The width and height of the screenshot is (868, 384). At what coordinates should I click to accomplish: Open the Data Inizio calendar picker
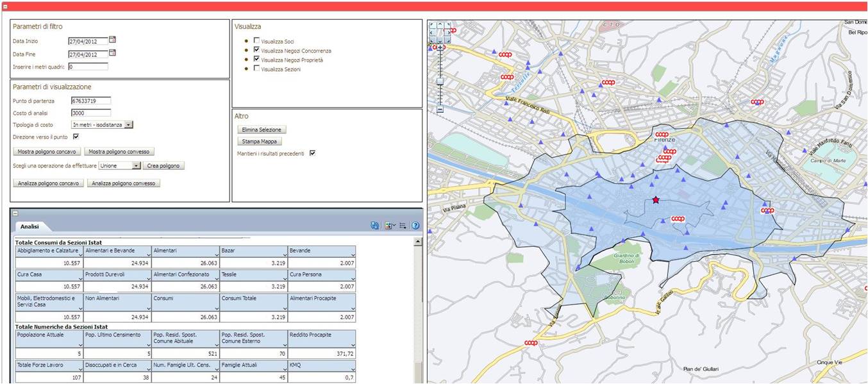point(113,40)
